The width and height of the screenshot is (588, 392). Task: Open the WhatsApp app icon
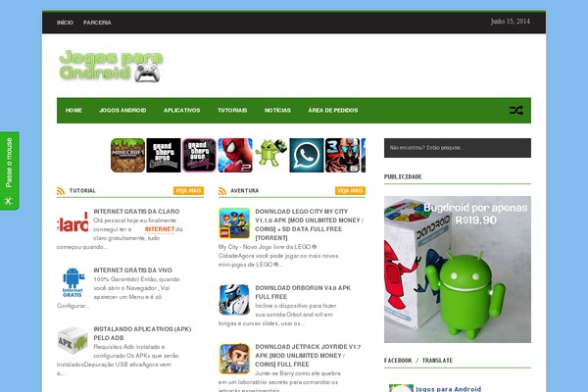307,155
